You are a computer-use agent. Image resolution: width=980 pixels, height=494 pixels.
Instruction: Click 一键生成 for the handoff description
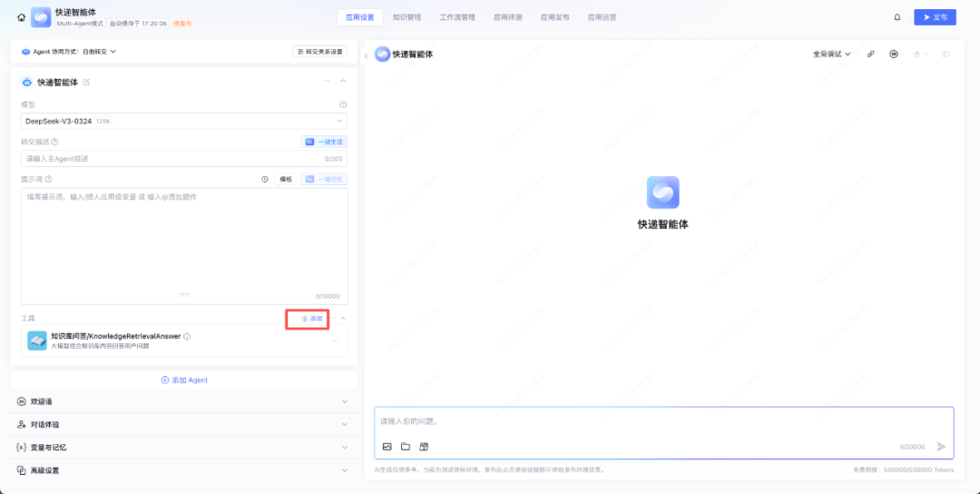click(324, 142)
